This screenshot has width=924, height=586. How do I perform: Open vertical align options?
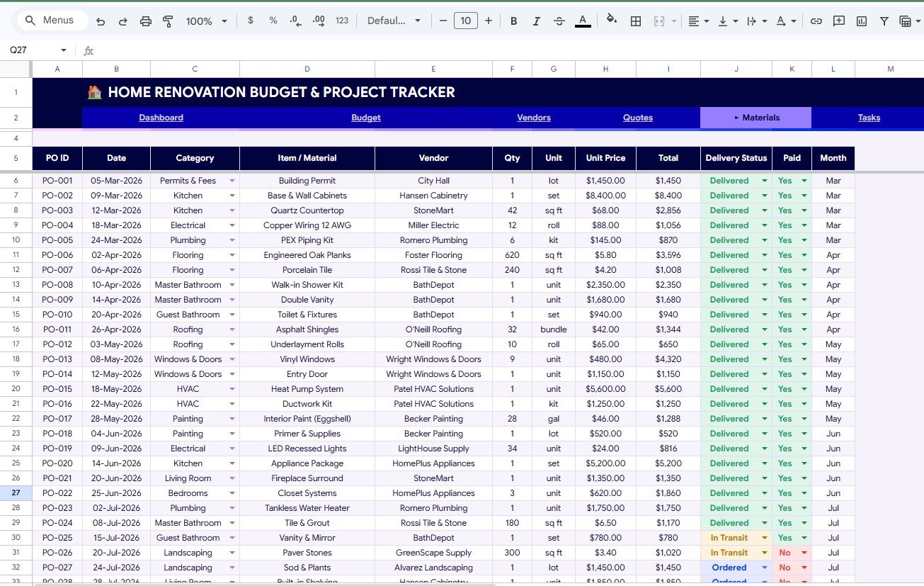click(727, 21)
